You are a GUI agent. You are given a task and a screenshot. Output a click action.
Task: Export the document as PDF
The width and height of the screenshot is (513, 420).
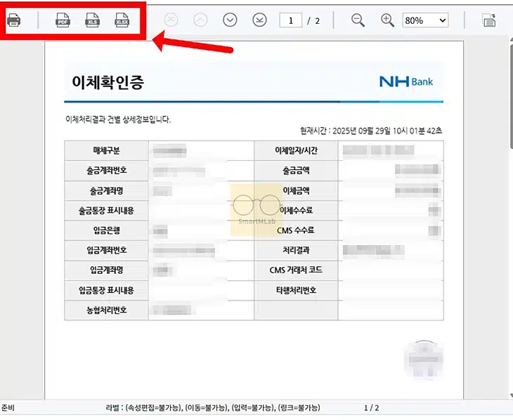point(63,21)
